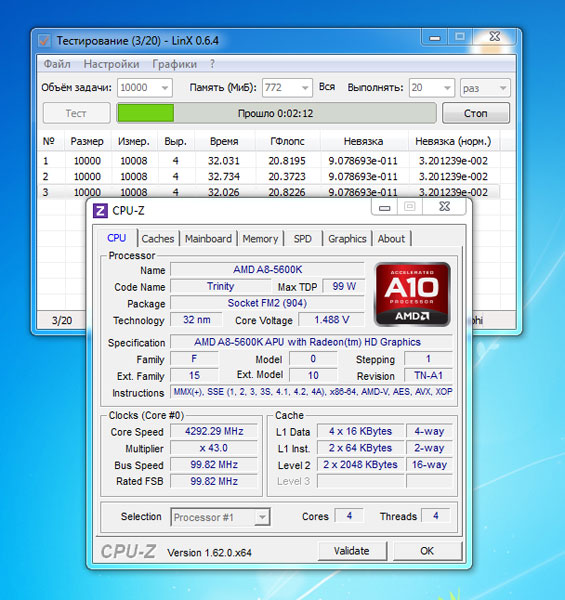Click the 4 x 16 KBytes L1 Data value
The width and height of the screenshot is (565, 600).
(x=360, y=431)
